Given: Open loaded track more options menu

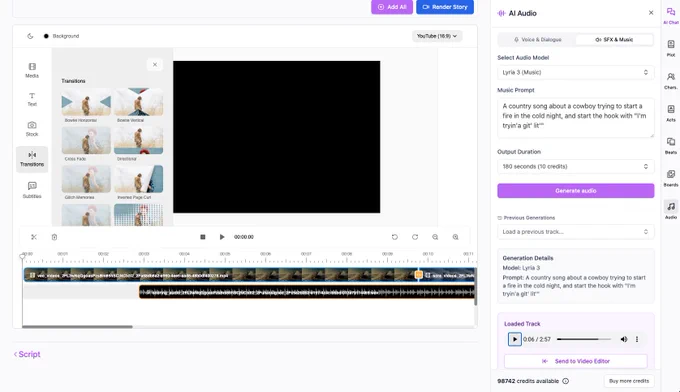Looking at the screenshot, I should [637, 339].
